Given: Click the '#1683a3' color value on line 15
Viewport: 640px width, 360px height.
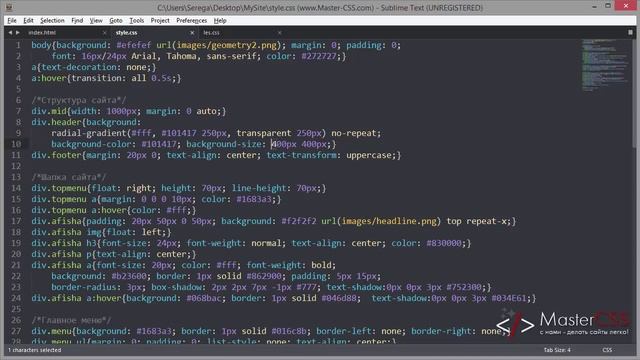Looking at the screenshot, I should (254, 199).
